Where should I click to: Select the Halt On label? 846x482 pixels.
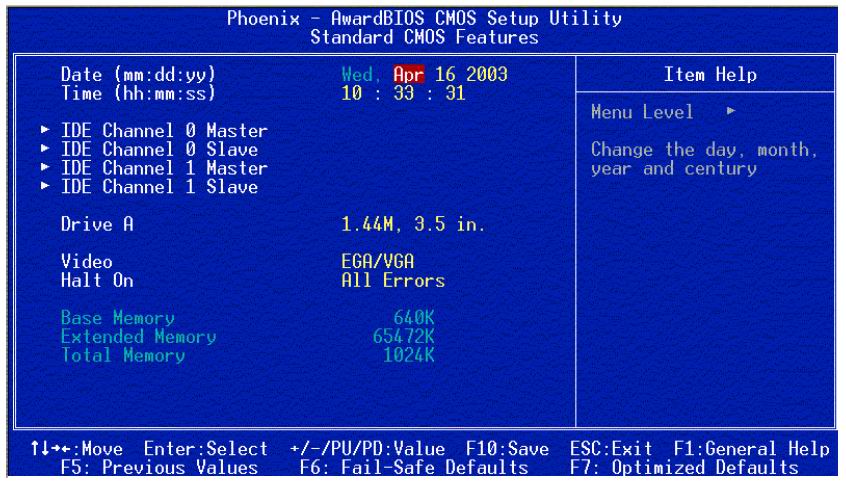coord(97,281)
